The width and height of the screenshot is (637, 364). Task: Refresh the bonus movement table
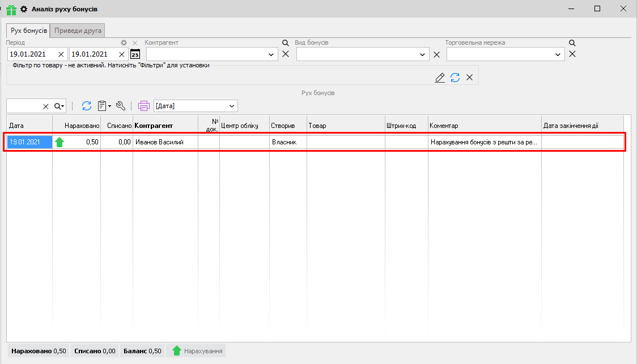[87, 106]
